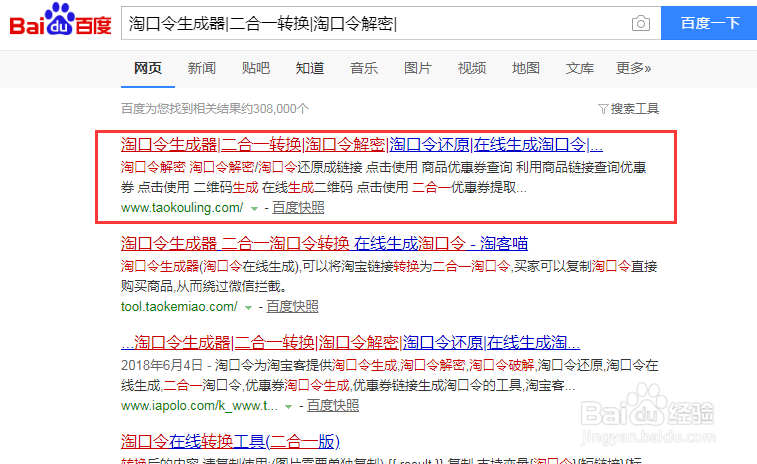Select the 网页 tab
The image size is (757, 464).
148,68
